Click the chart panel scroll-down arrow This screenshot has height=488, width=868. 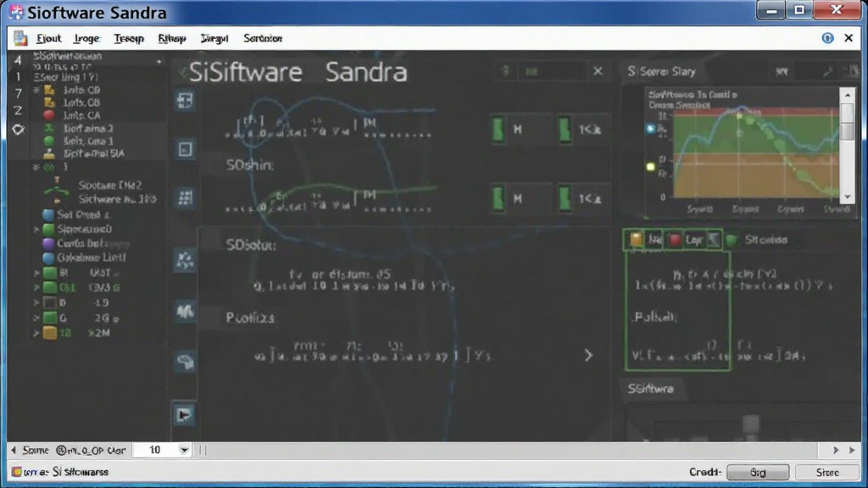click(848, 197)
